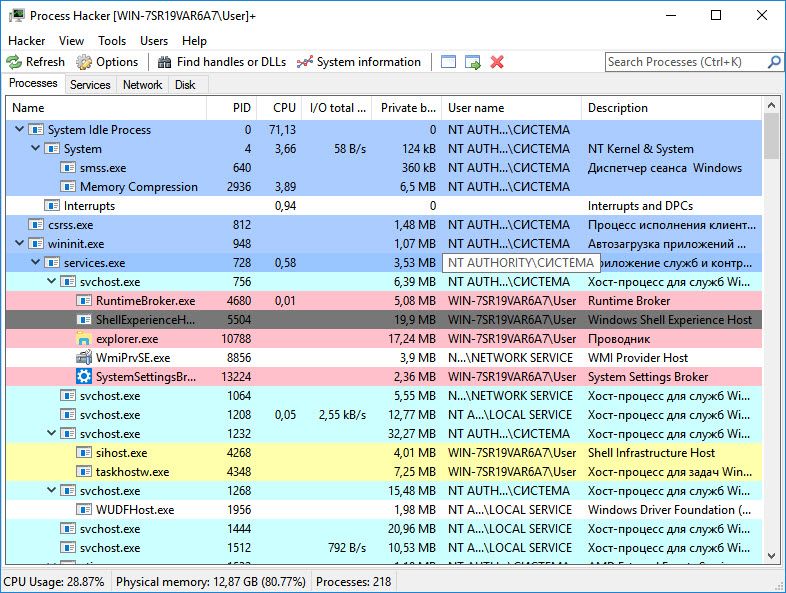Collapse the System process node
The height and width of the screenshot is (593, 786).
click(35, 148)
